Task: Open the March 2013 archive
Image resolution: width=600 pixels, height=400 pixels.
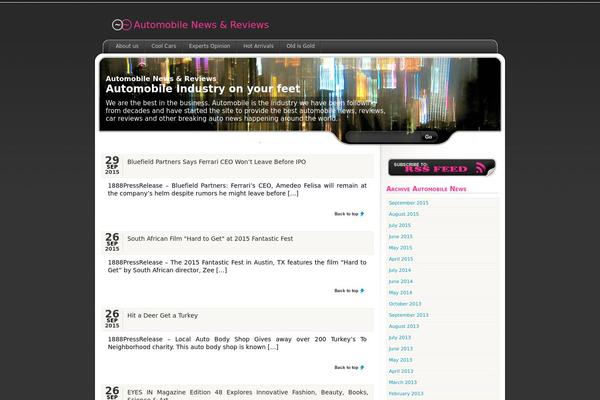Action: point(403,382)
